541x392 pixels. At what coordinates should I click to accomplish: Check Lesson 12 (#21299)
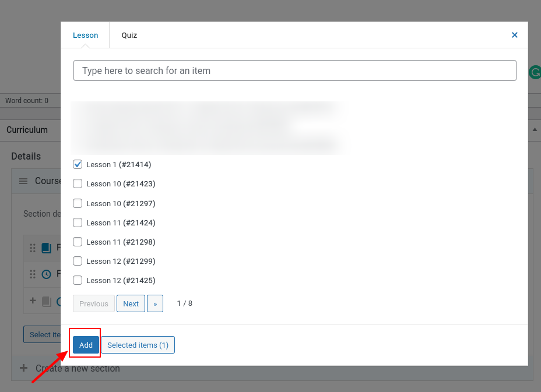point(78,261)
